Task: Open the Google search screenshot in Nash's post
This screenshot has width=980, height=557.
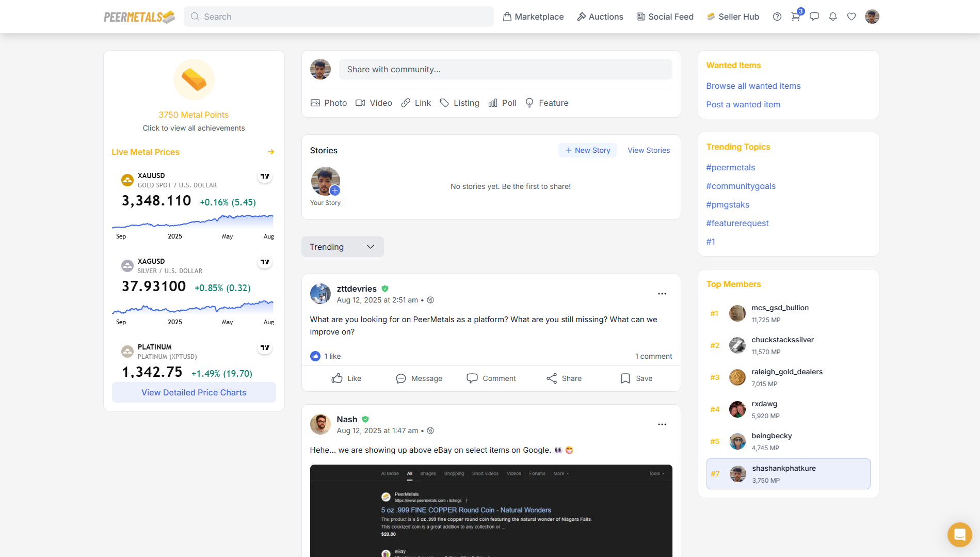Action: (491, 511)
